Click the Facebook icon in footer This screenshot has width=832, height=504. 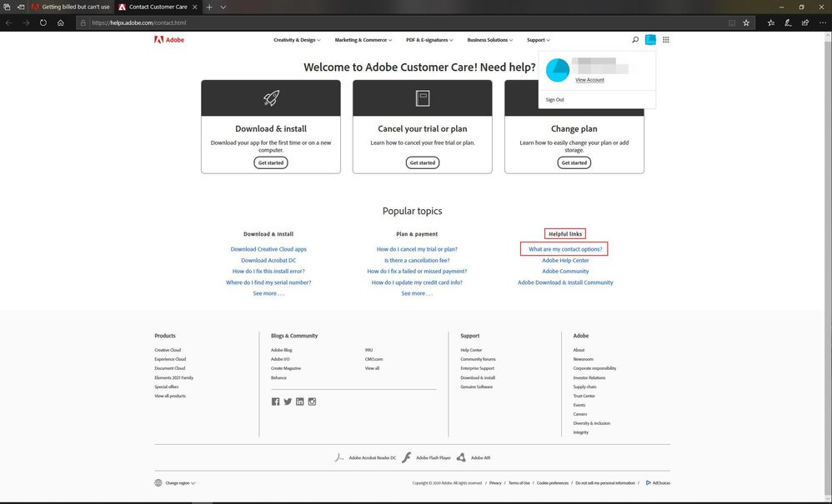coord(275,402)
